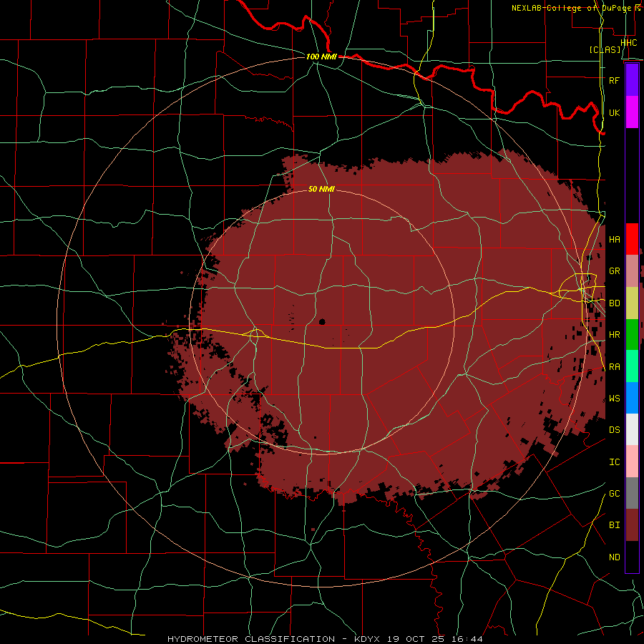Click the KDYX radar site identifier

coord(367,639)
